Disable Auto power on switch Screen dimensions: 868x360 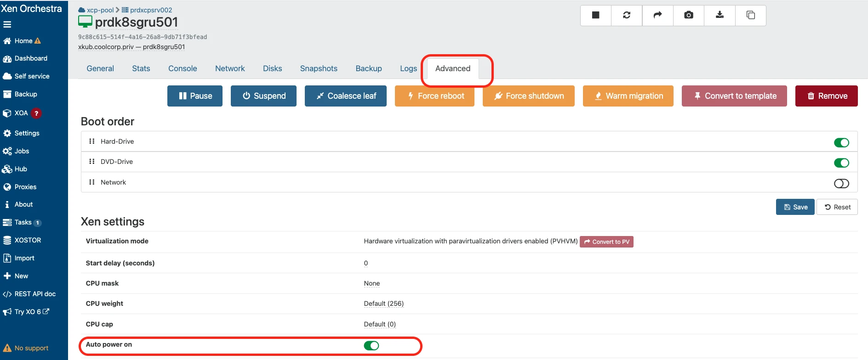[x=371, y=346]
